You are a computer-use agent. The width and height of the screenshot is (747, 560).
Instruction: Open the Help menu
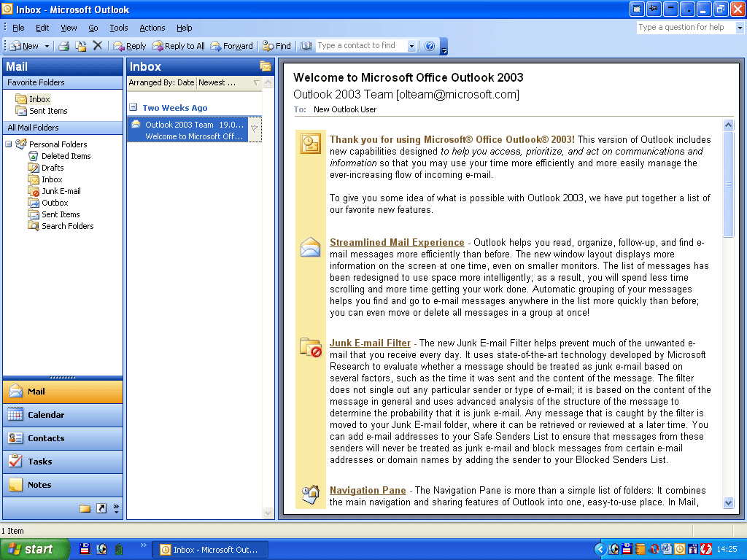(x=185, y=28)
